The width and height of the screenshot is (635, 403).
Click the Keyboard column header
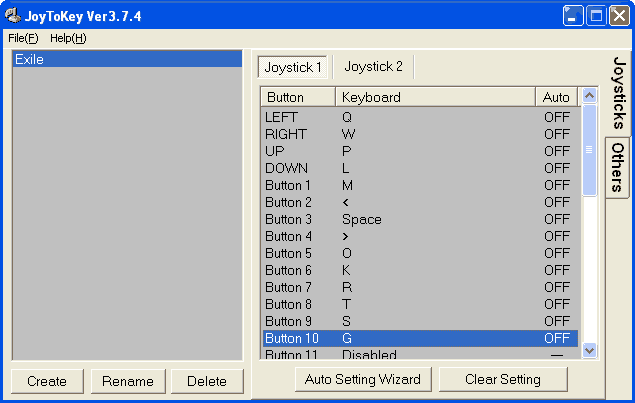coord(435,97)
